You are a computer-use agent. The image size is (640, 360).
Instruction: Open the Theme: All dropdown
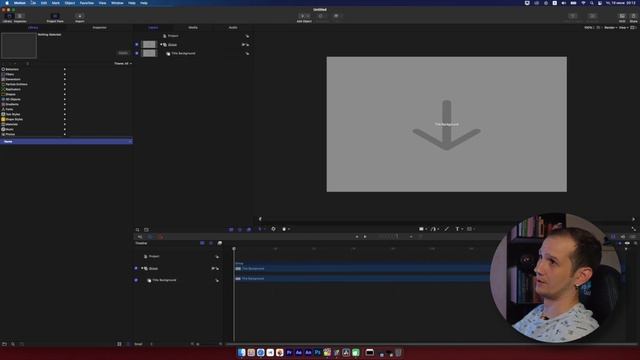[123, 64]
